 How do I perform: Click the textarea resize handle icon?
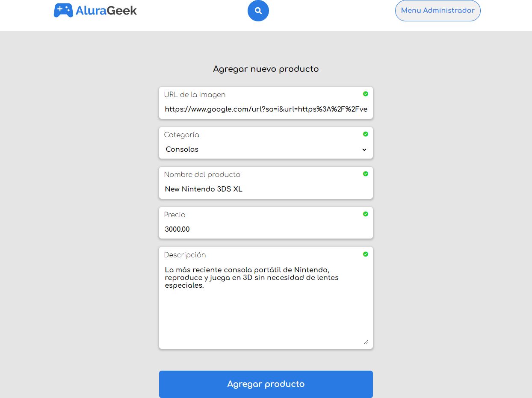pyautogui.click(x=366, y=341)
